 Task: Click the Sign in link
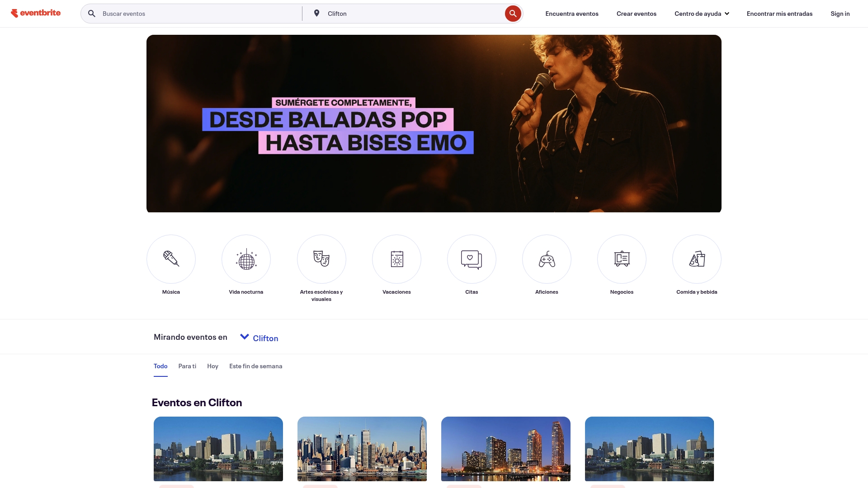[840, 14]
